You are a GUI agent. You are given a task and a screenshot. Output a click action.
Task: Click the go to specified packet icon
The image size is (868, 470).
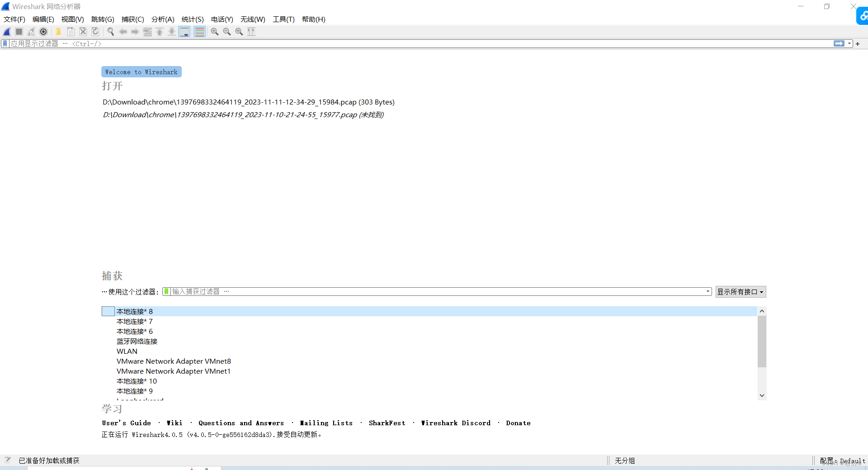click(x=147, y=32)
